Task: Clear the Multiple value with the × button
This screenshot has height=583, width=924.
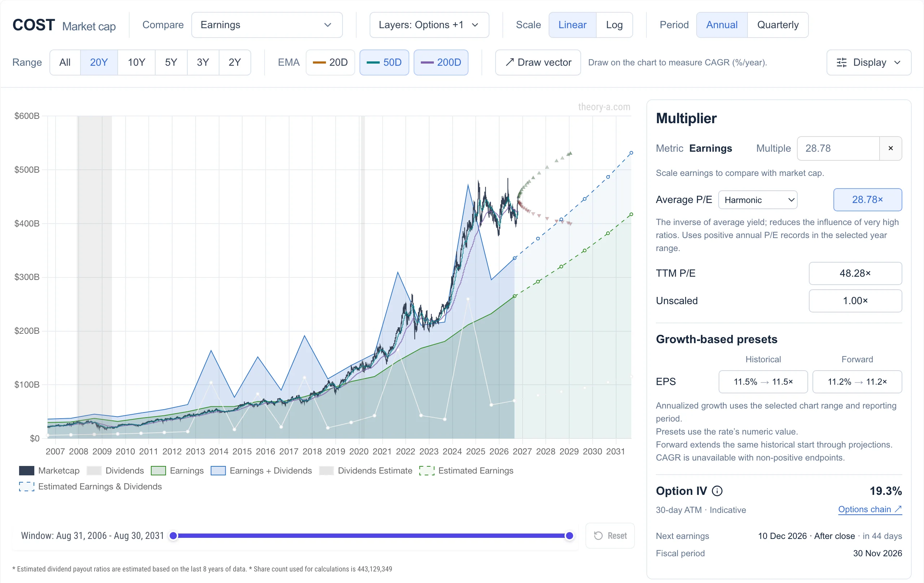Action: (x=890, y=148)
